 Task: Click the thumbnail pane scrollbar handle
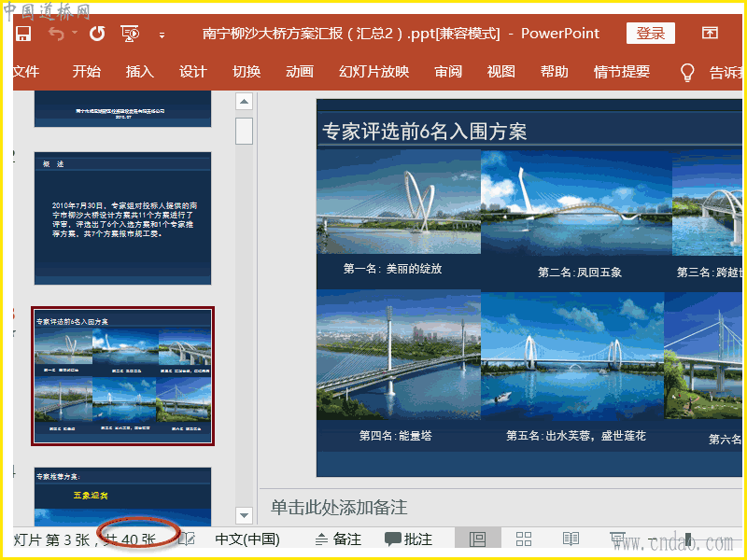coord(244,131)
